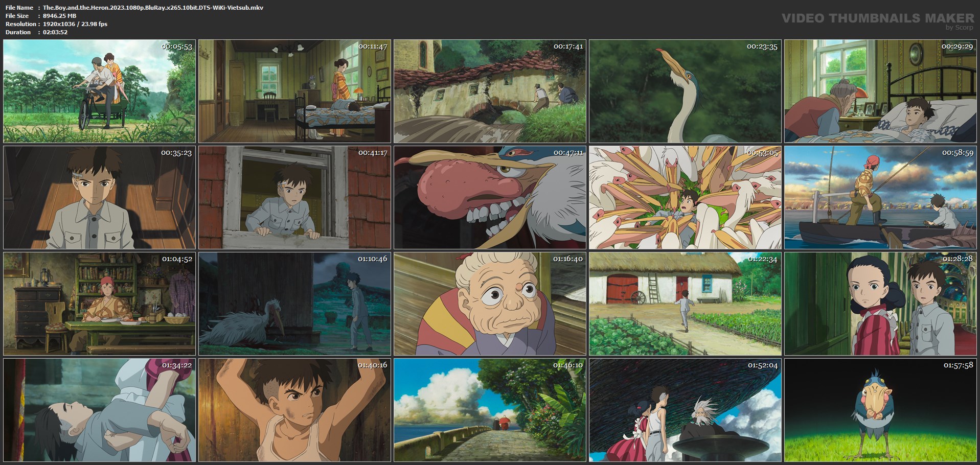Click the resolution value 1920x1036 / 23.98 fps
Viewport: 980px width, 465px height.
[x=75, y=24]
